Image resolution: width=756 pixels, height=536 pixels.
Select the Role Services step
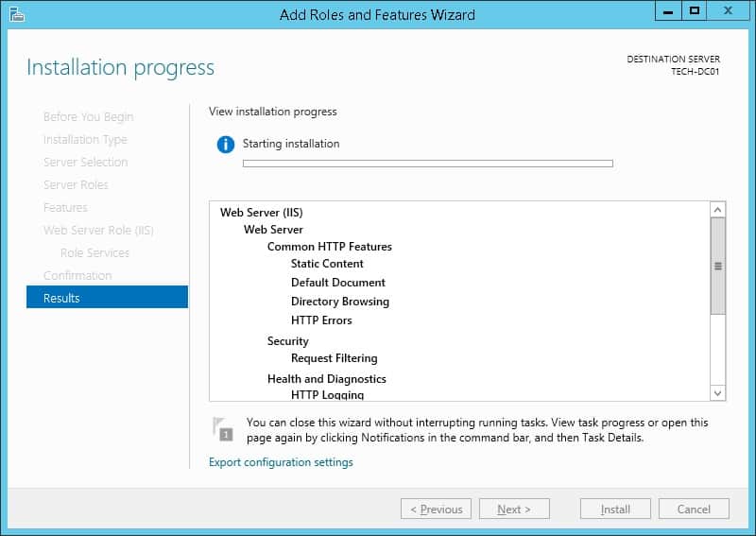(95, 252)
